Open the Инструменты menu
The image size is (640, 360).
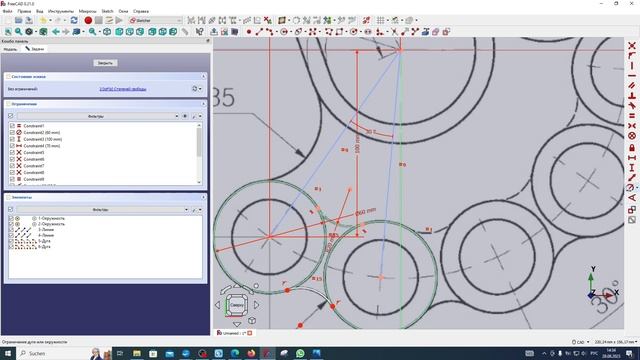click(x=61, y=11)
